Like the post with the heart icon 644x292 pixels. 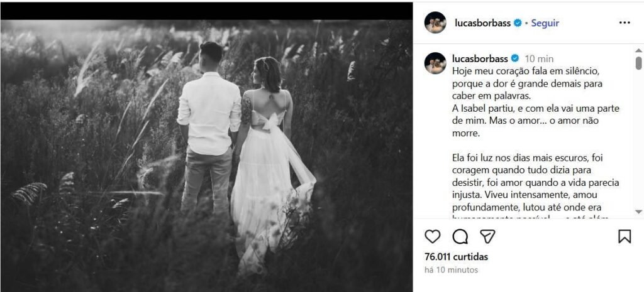point(432,237)
